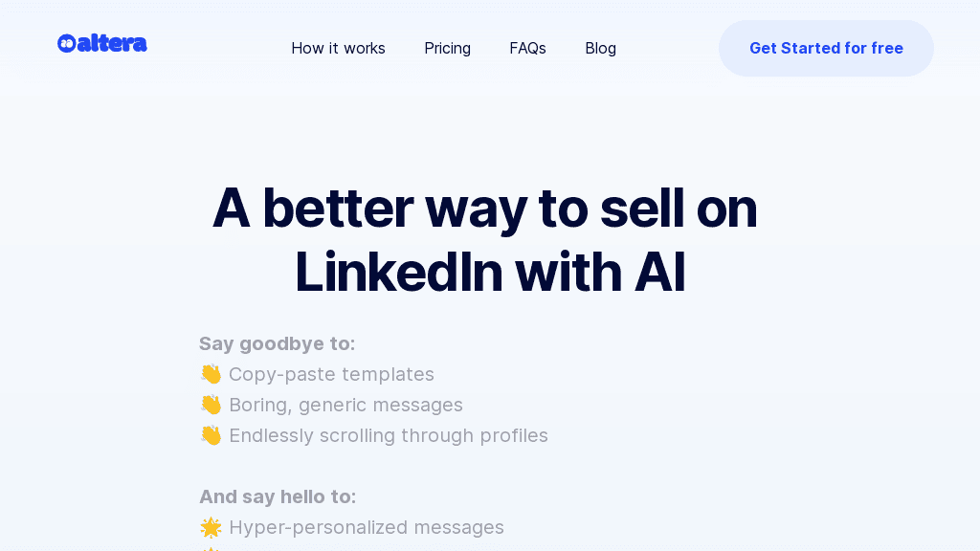Click the waving hand emoji beside Copy-paste templates
This screenshot has height=551, width=980.
point(212,374)
